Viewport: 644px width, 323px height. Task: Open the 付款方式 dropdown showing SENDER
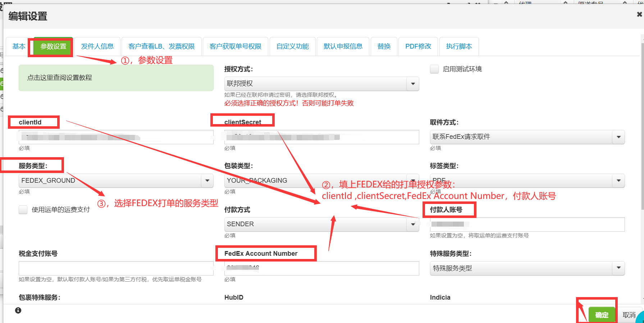322,224
